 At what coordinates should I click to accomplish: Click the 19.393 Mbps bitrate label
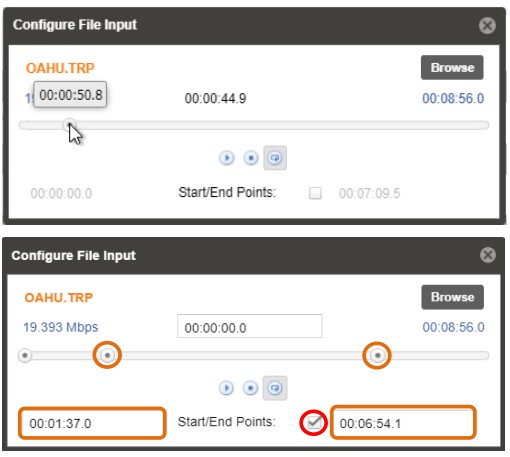coord(61,327)
